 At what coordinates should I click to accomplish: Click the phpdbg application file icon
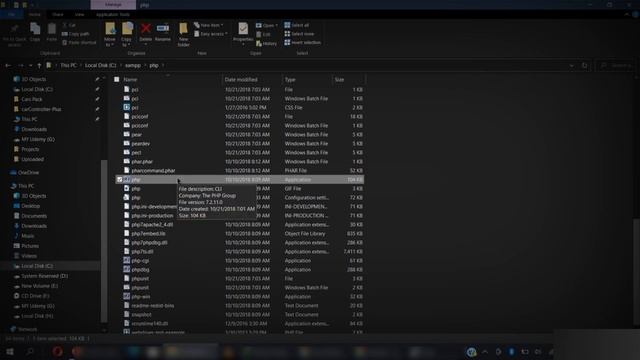127,269
